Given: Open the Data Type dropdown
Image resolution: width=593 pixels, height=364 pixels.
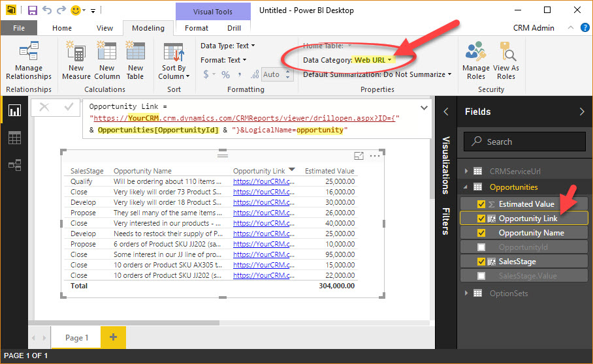Looking at the screenshot, I should pyautogui.click(x=228, y=46).
